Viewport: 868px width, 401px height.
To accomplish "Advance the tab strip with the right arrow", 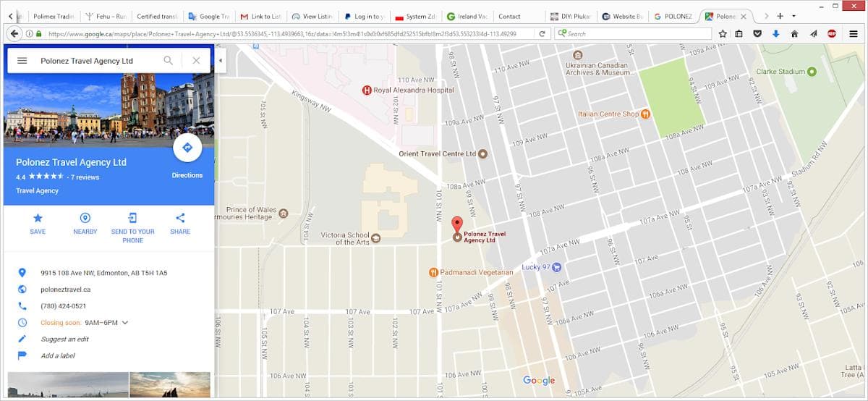I will click(766, 16).
